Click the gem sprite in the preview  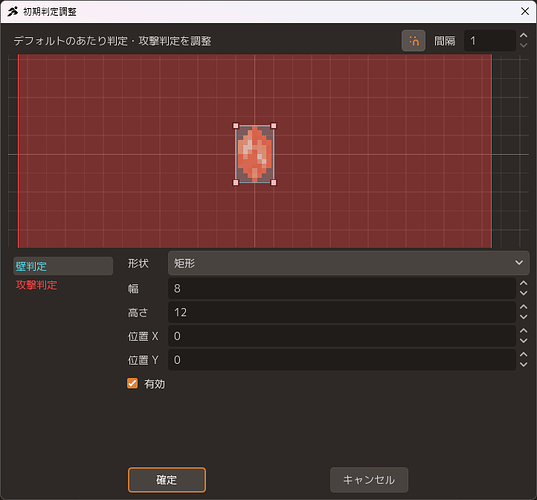pyautogui.click(x=254, y=154)
